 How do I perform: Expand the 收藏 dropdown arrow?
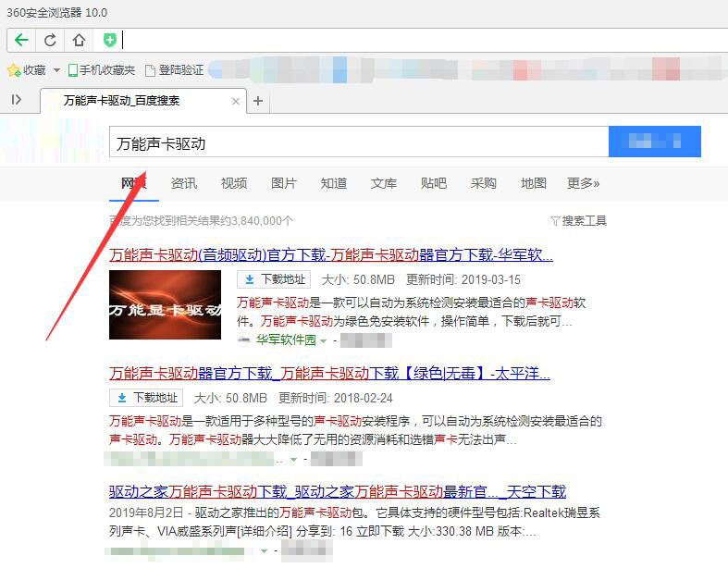(56, 70)
